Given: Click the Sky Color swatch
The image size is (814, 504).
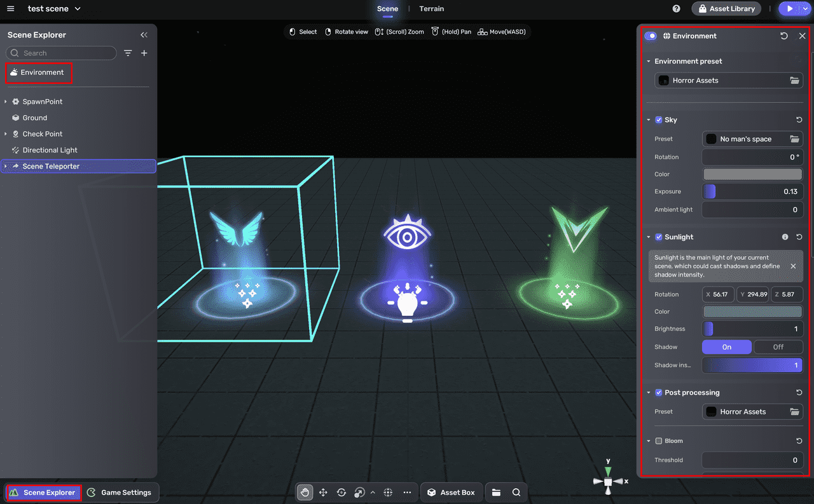Looking at the screenshot, I should [x=752, y=174].
